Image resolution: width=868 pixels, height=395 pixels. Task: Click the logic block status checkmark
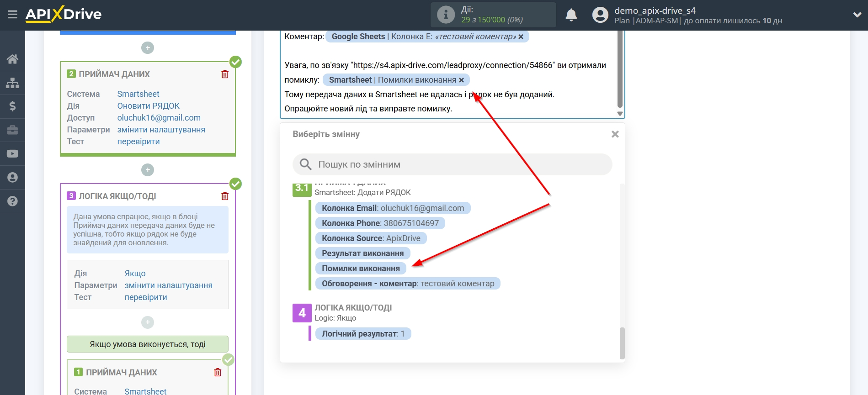[235, 184]
